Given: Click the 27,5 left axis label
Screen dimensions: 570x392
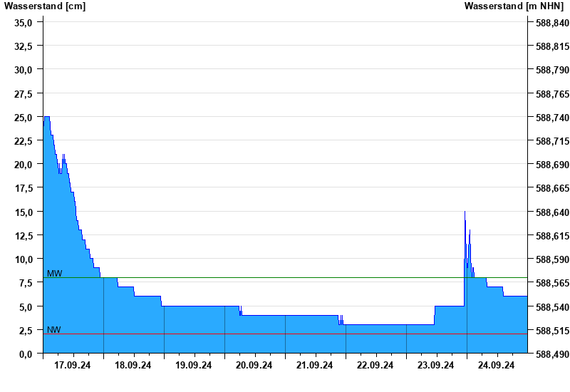Looking at the screenshot, I should click(24, 94).
